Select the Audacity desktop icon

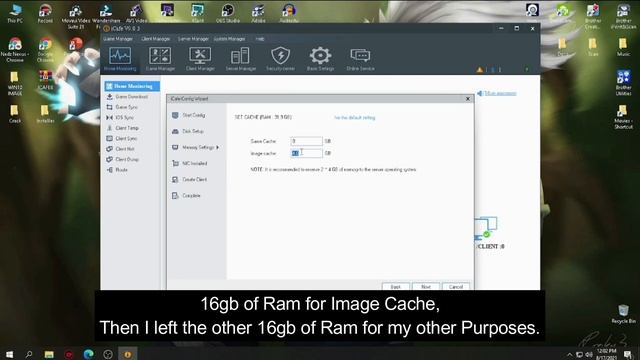click(289, 13)
